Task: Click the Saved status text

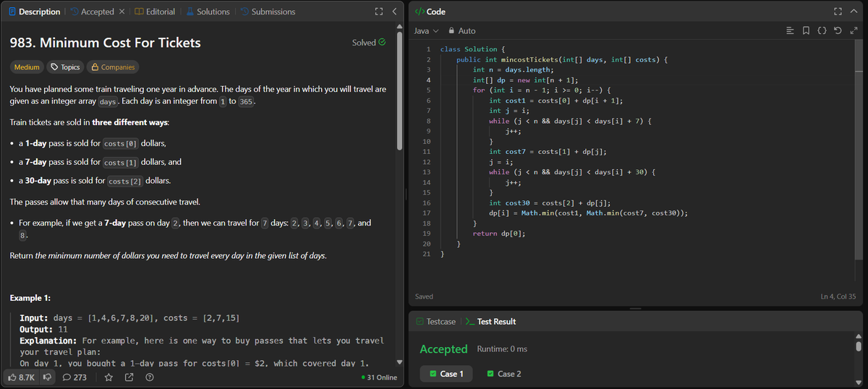Action: point(424,296)
